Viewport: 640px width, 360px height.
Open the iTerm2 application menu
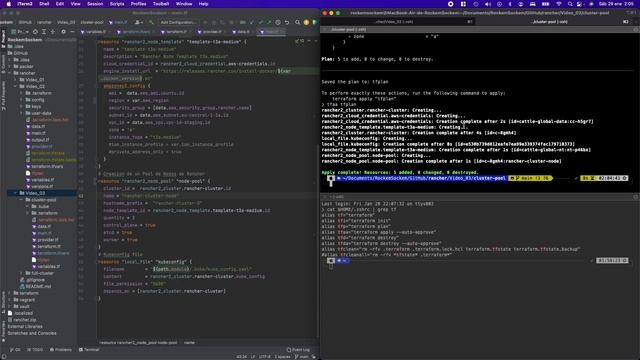coord(25,4)
